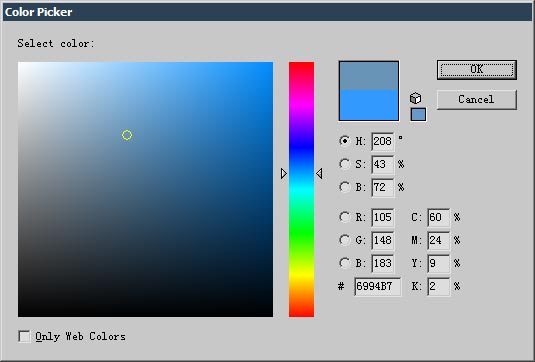The width and height of the screenshot is (535, 362).
Task: Click the C cyan percentage field
Action: (x=438, y=217)
